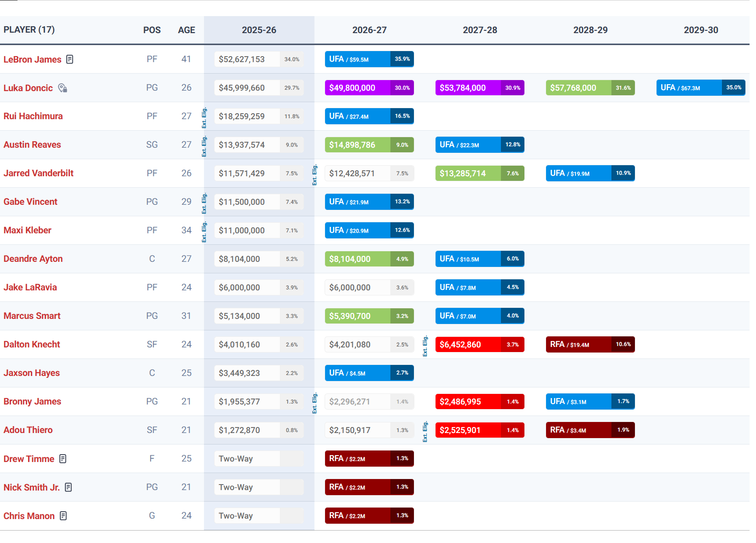Select the 2029-30 season column header
This screenshot has width=756, height=543.
pyautogui.click(x=701, y=30)
